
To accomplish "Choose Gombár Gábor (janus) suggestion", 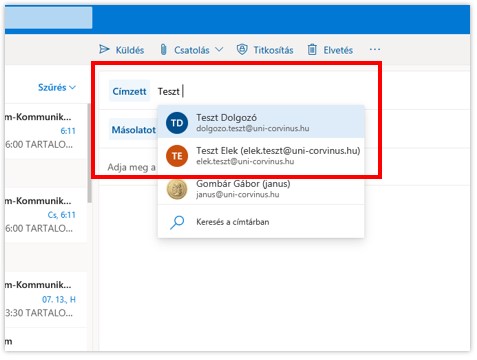I will pyautogui.click(x=261, y=189).
